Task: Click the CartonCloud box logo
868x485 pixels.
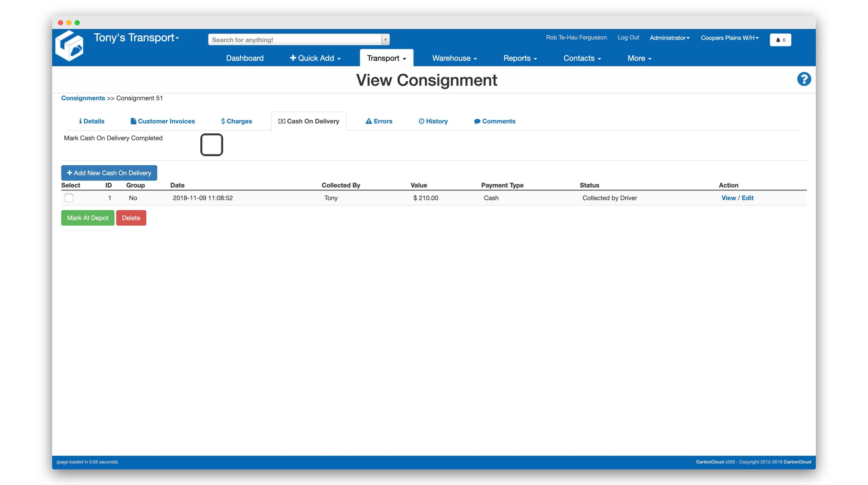Action: coord(69,46)
